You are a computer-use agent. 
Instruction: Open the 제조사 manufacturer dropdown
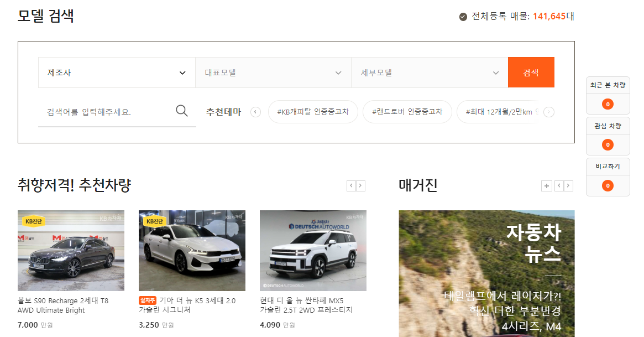point(116,72)
